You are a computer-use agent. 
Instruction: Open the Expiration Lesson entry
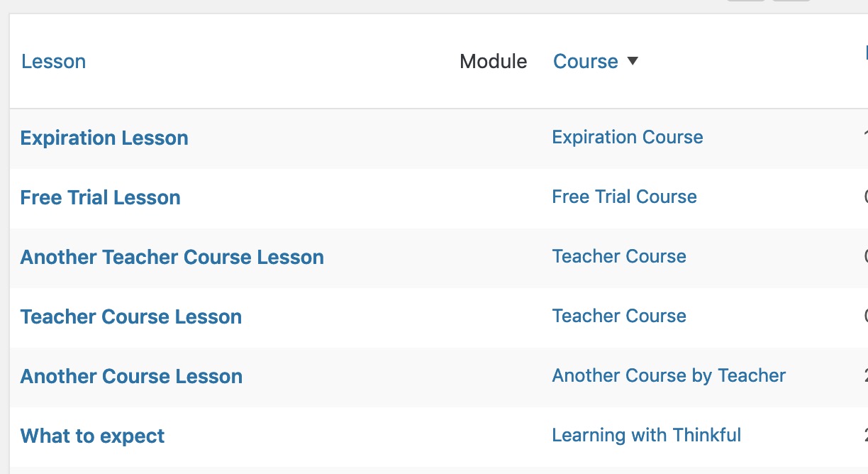pos(104,138)
